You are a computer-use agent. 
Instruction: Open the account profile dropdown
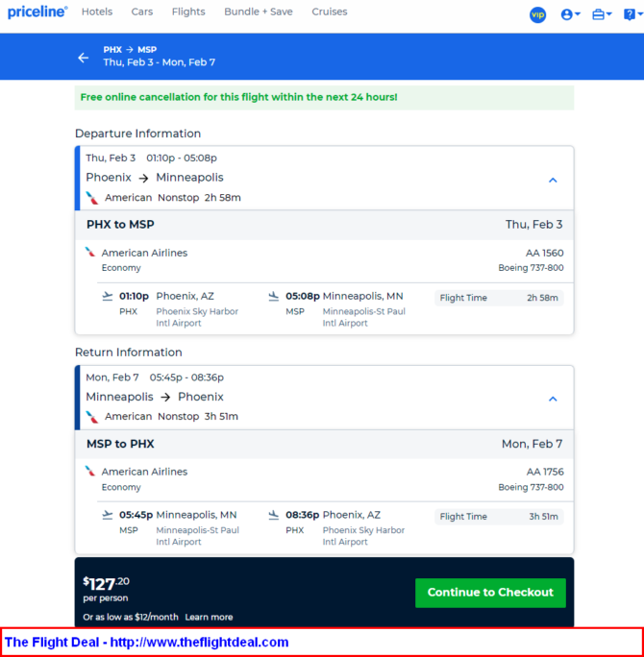570,15
